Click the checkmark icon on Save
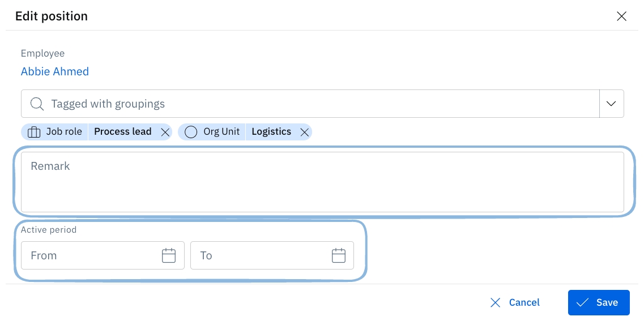Screen dimensions: 644x325 click(x=582, y=302)
